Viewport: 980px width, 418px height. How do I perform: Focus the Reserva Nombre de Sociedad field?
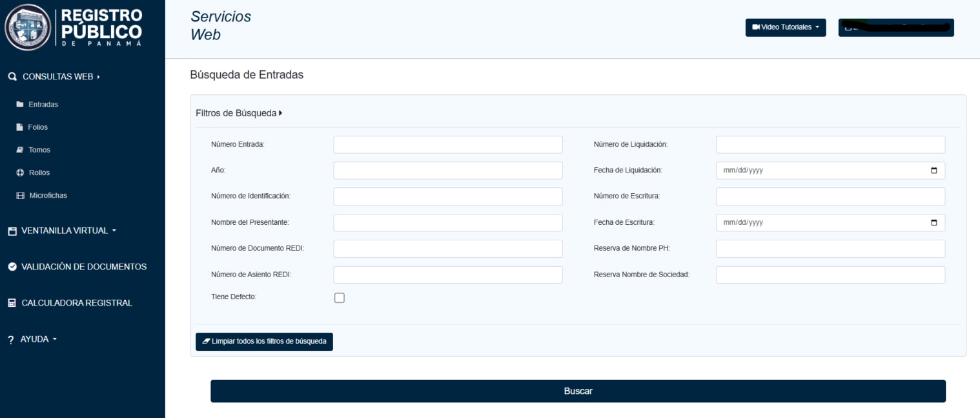point(830,275)
